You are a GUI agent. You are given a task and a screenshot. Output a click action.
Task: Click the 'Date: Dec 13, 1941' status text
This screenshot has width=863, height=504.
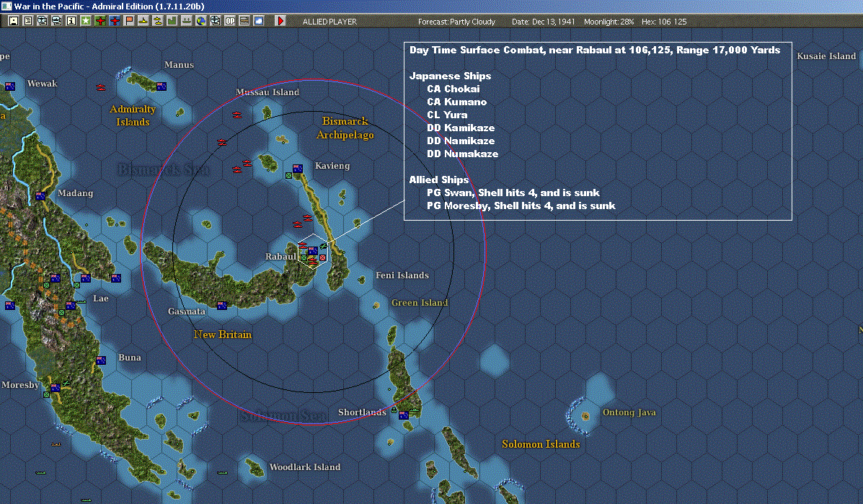click(x=543, y=22)
